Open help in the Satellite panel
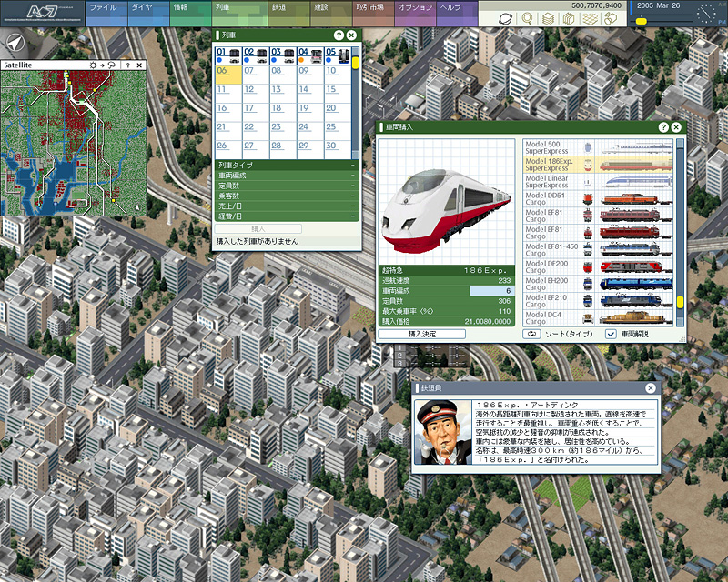Screen dimensions: 728x582 point(127,65)
